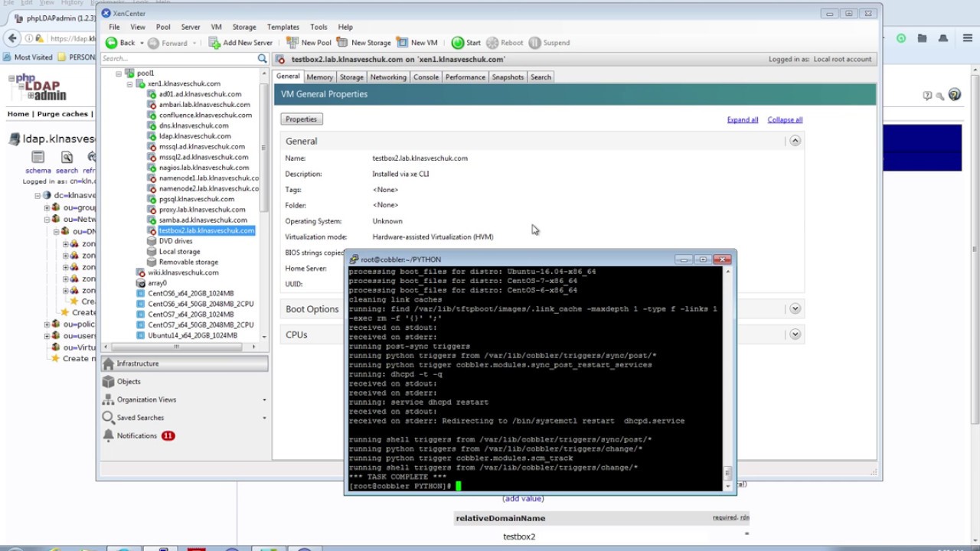Image resolution: width=980 pixels, height=551 pixels.
Task: Expand the CPUs section
Action: (x=795, y=334)
